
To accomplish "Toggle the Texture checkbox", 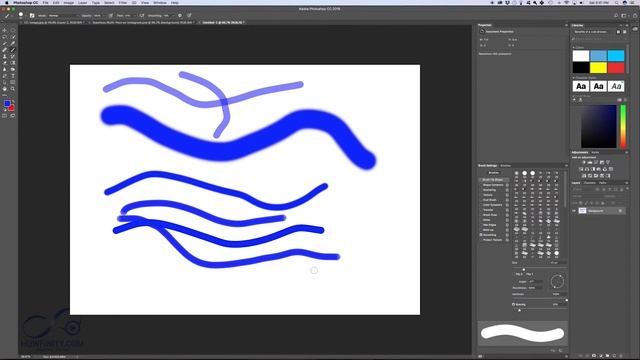I will point(481,195).
